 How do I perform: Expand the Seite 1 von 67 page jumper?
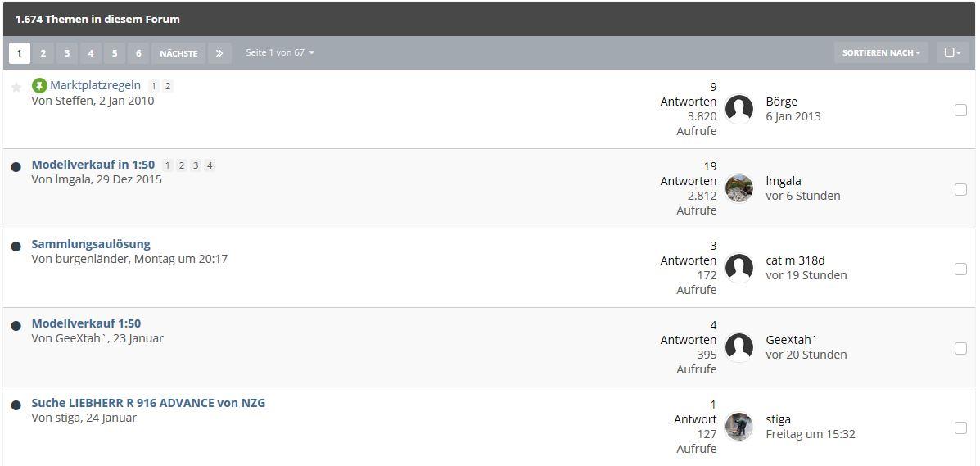point(280,52)
